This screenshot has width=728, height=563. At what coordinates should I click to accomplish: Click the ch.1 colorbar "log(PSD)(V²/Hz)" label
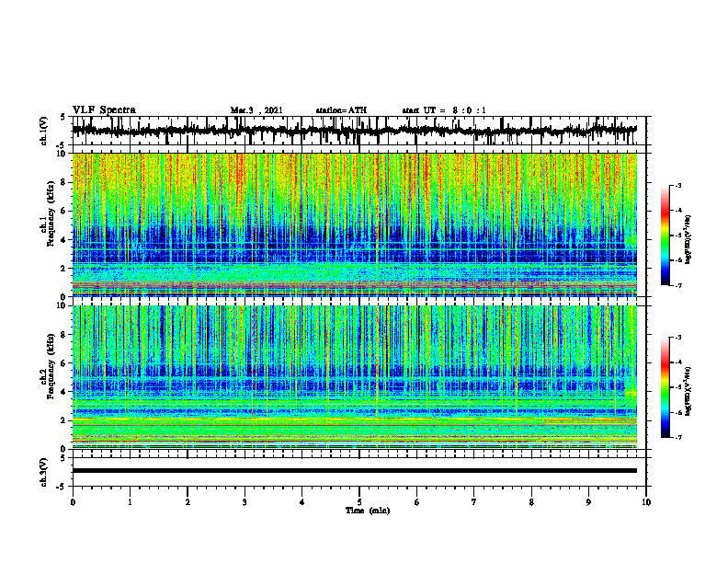tap(688, 240)
